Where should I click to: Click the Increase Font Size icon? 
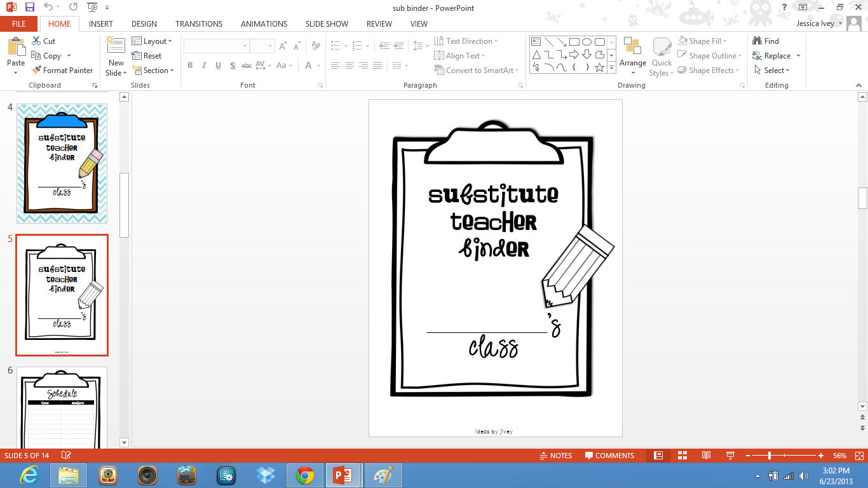point(283,46)
